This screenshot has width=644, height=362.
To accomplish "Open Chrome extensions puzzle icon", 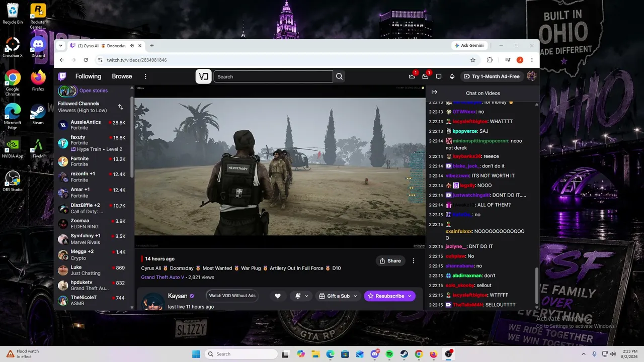I will (x=490, y=60).
